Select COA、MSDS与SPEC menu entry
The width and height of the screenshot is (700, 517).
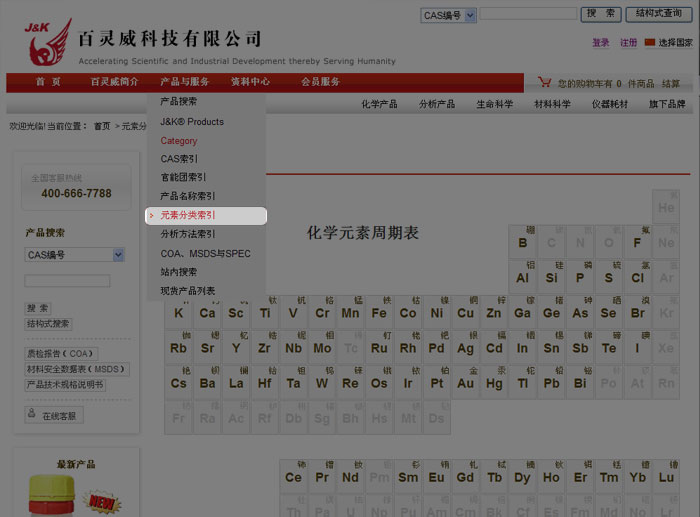(x=206, y=254)
